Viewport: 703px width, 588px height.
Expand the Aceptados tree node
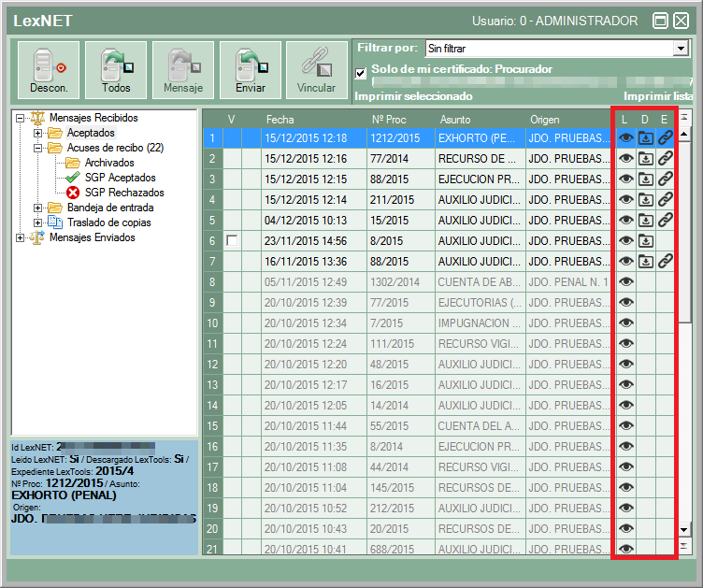tap(38, 133)
